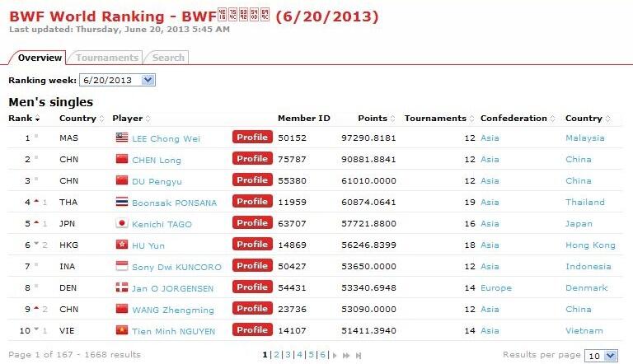The height and width of the screenshot is (364, 633).
Task: Open Profile button for DU Pengyu
Action: (252, 180)
